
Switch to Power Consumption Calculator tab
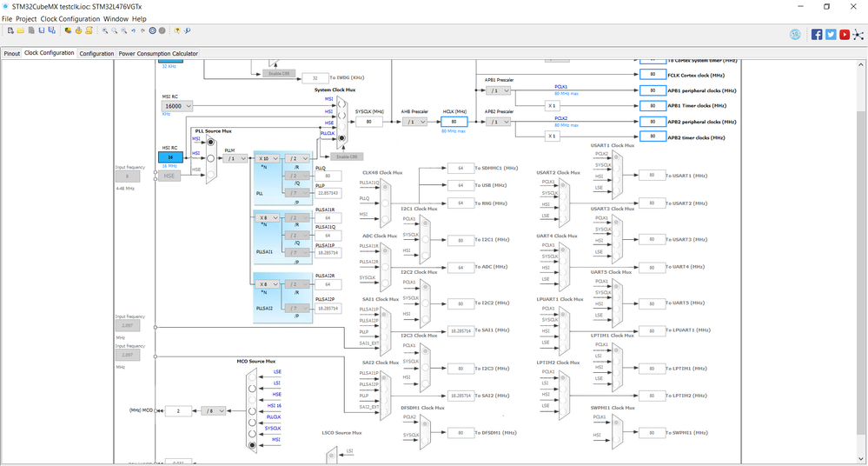158,54
